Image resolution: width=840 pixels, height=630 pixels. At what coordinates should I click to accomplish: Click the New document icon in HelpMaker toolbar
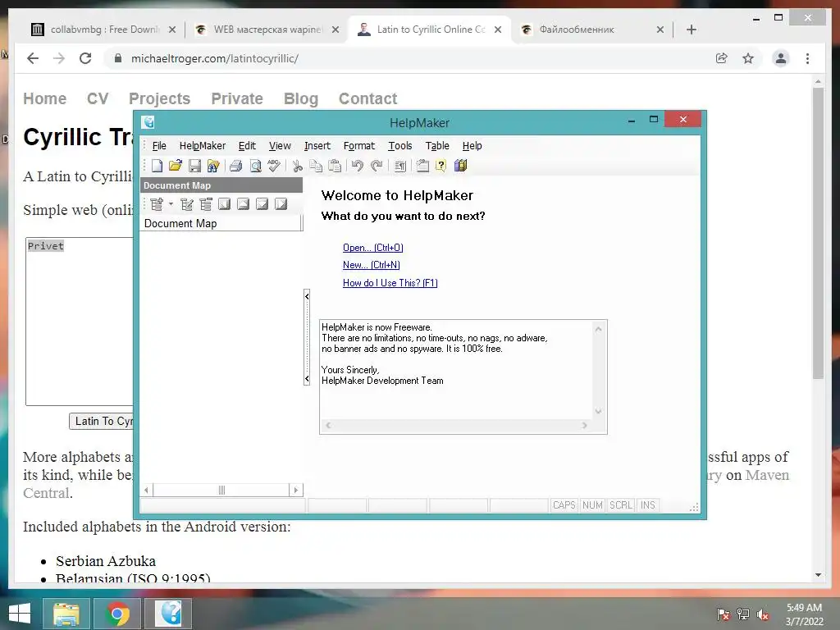click(x=157, y=166)
